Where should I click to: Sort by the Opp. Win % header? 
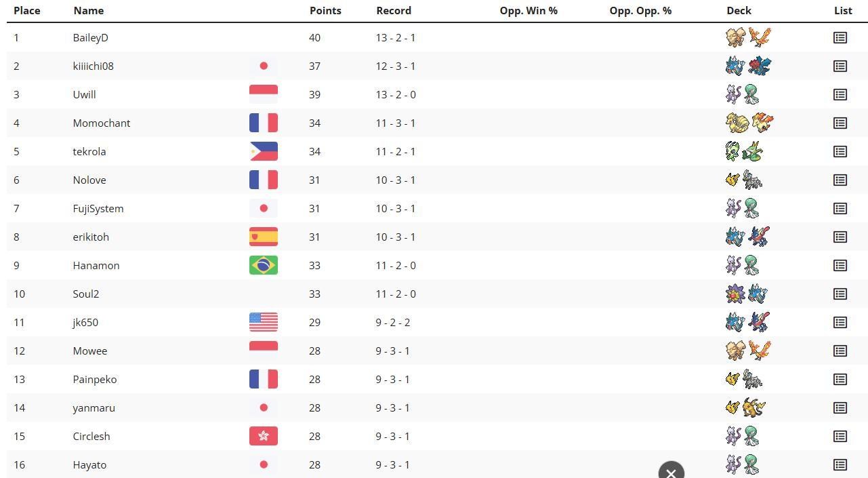coord(529,11)
